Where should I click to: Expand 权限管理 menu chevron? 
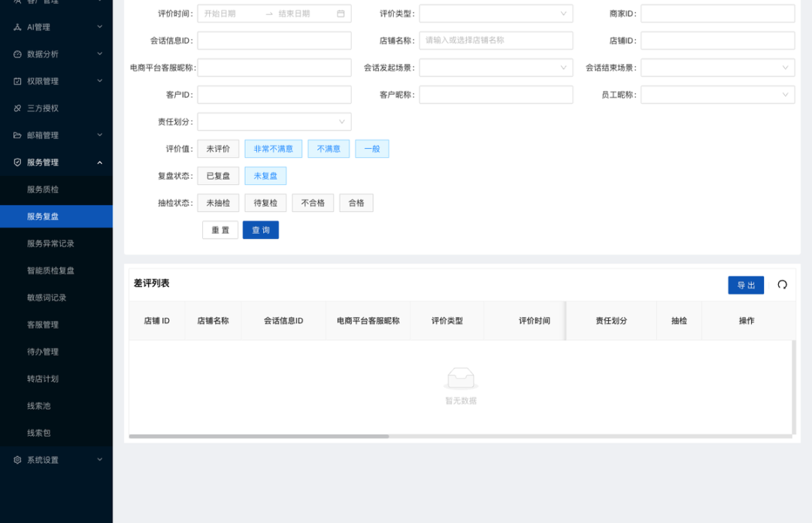pos(100,81)
